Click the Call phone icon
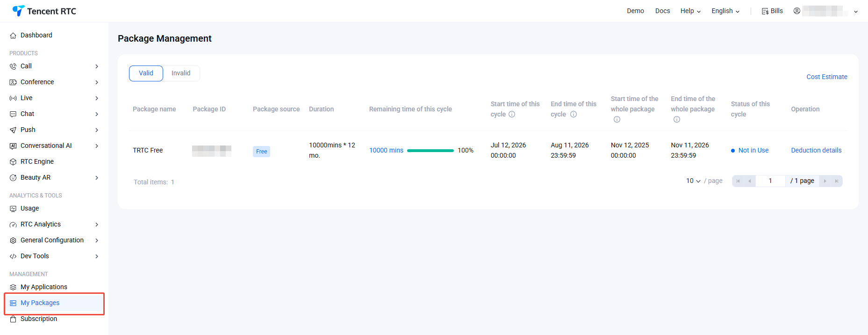This screenshot has width=868, height=335. pos(13,66)
